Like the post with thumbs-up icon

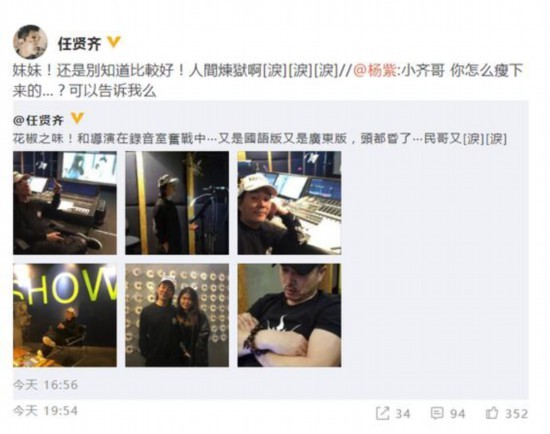click(x=492, y=413)
